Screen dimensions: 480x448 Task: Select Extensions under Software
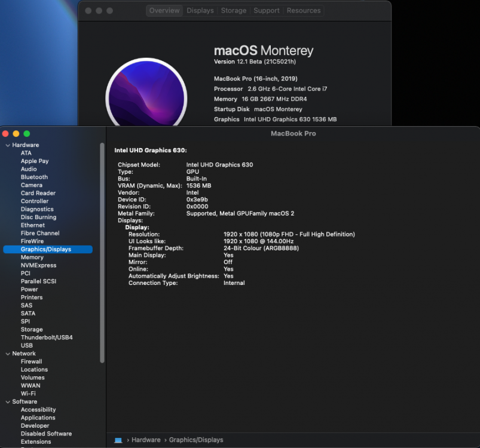point(36,441)
